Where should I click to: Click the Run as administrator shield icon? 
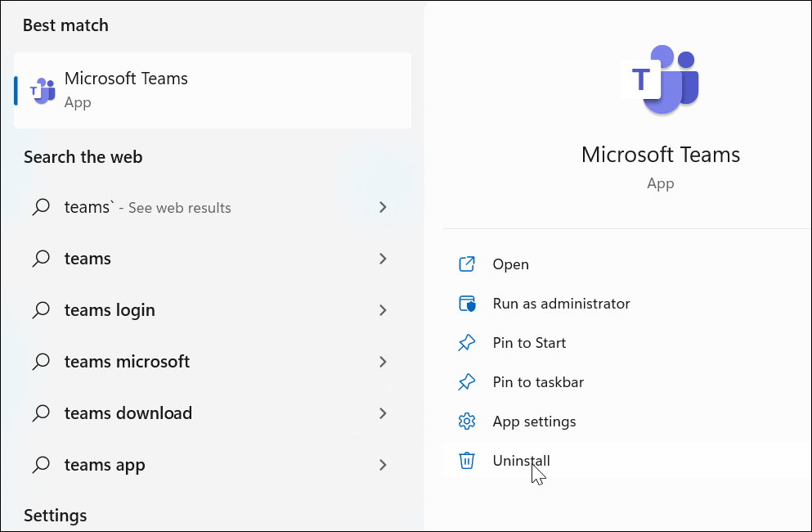[x=467, y=303]
